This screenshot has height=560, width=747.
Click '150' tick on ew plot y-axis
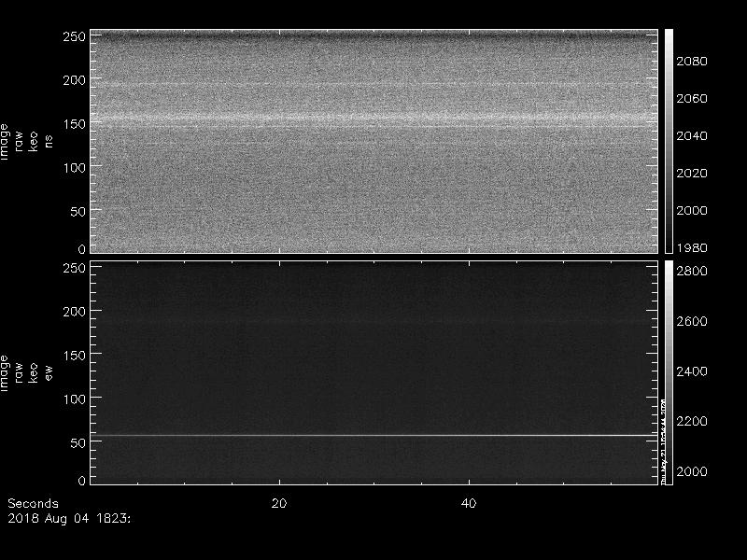click(75, 356)
